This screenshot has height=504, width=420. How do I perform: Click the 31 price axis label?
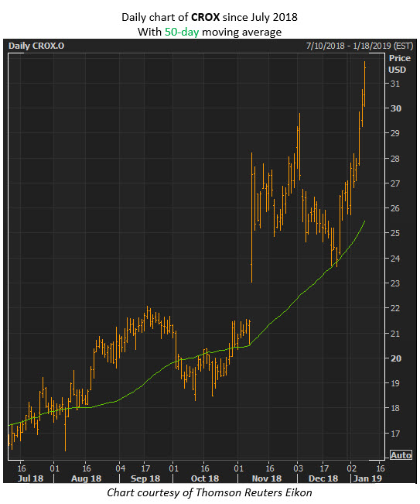point(395,84)
